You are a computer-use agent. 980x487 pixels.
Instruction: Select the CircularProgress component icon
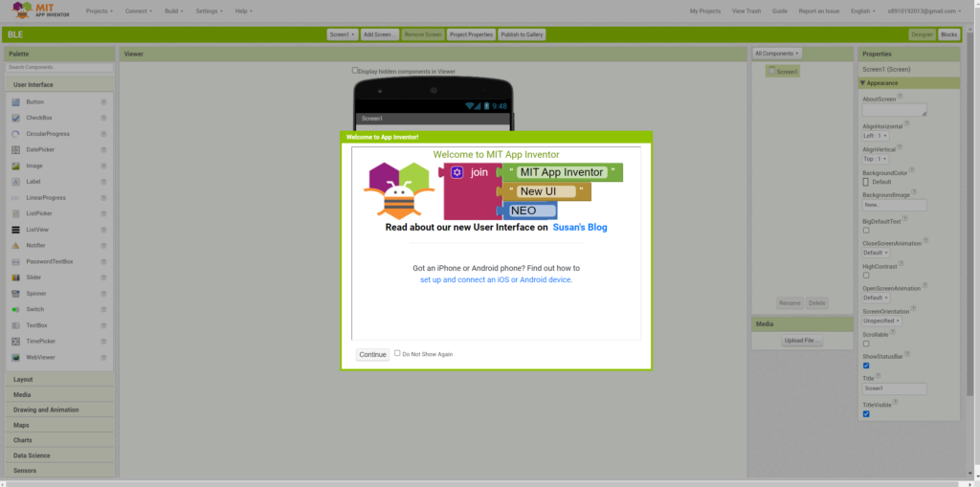[15, 134]
